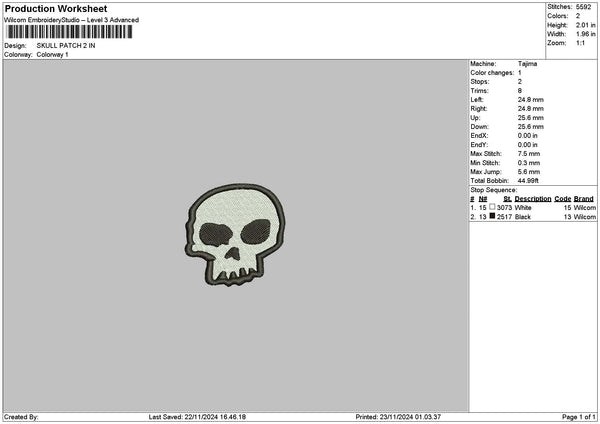Click the Down value '25.6 mm'

pyautogui.click(x=531, y=127)
